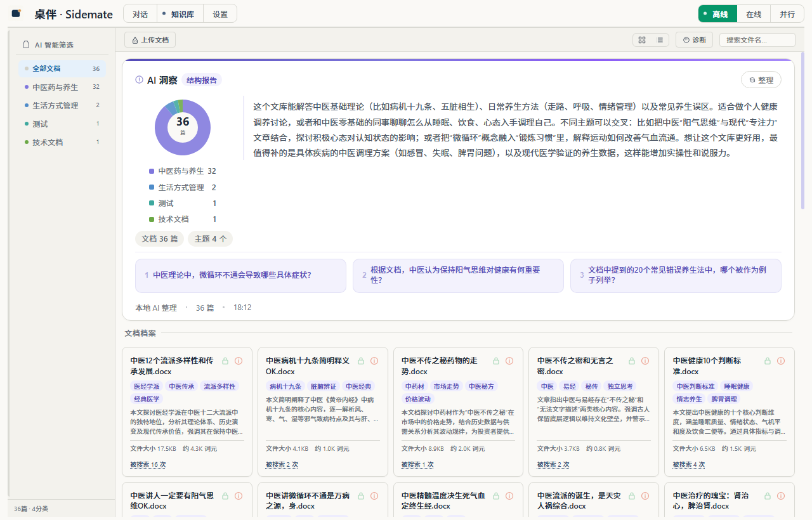Switch to 离线 offline mode
The width and height of the screenshot is (812, 520).
717,14
